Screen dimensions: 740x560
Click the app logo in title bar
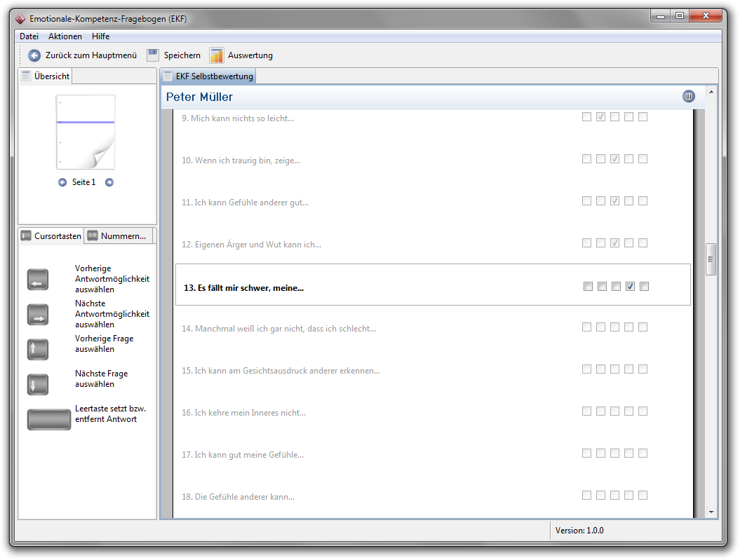[20, 19]
